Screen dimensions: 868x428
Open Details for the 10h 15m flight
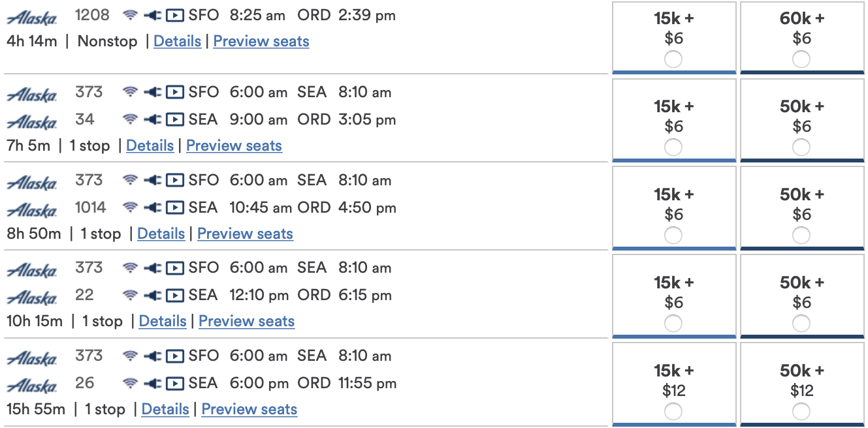click(163, 321)
